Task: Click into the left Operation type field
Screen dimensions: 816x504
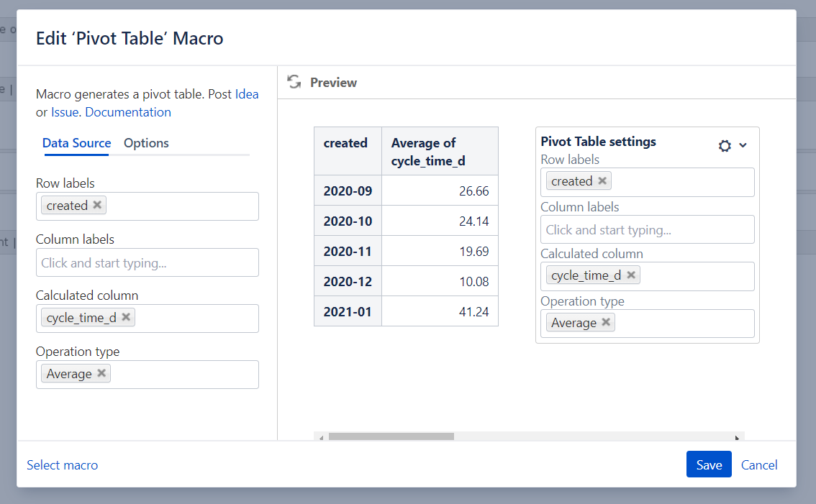Action: [x=148, y=375]
